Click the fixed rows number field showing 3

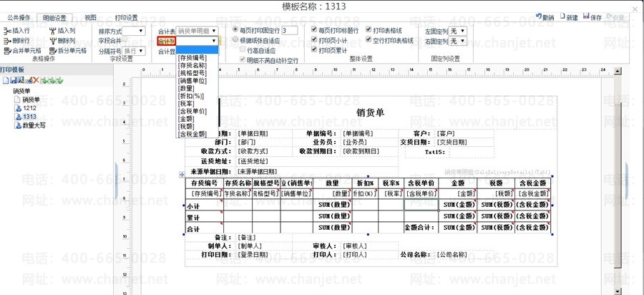290,30
